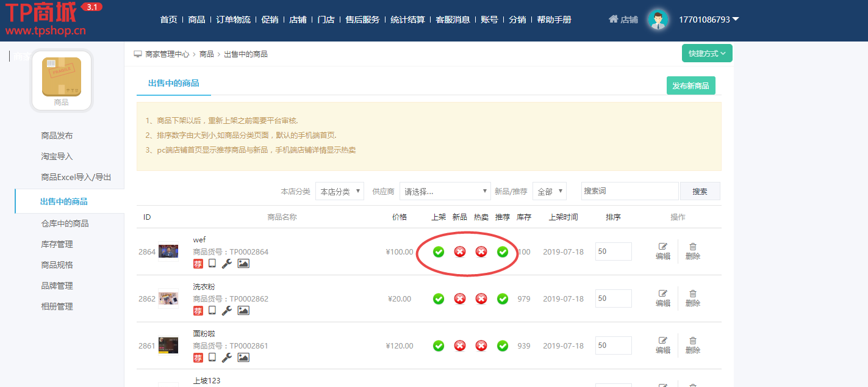Click the wrench icon under product wef
The height and width of the screenshot is (387, 868).
(x=226, y=264)
